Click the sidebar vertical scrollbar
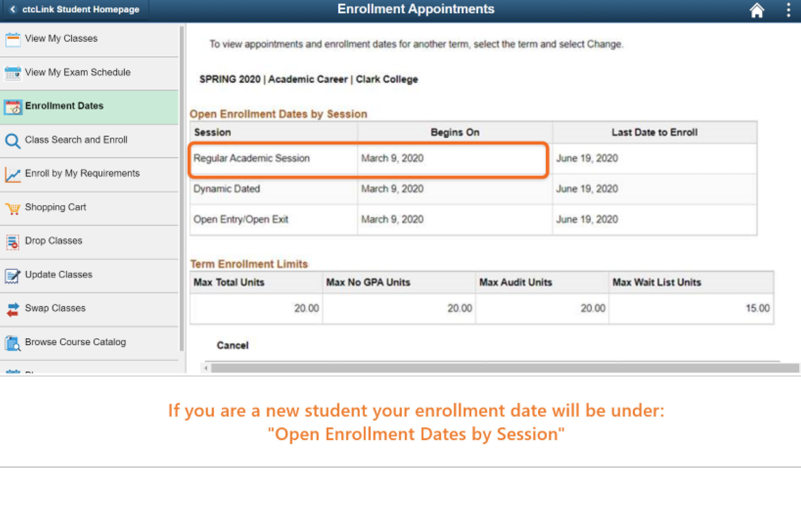 point(182,188)
